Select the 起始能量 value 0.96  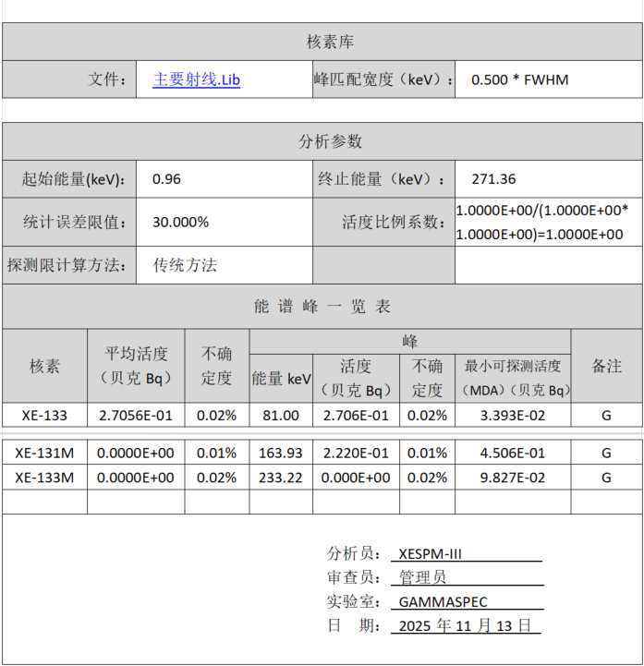click(x=166, y=179)
